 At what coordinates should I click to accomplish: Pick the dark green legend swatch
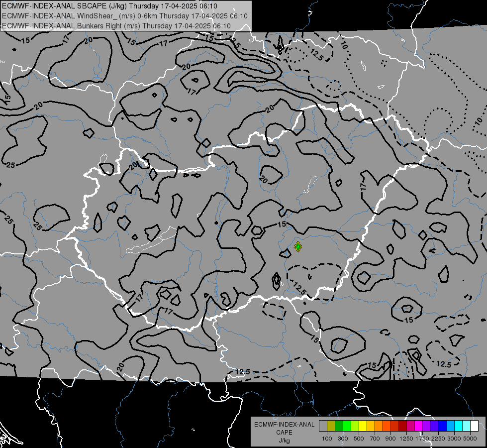pos(339,426)
